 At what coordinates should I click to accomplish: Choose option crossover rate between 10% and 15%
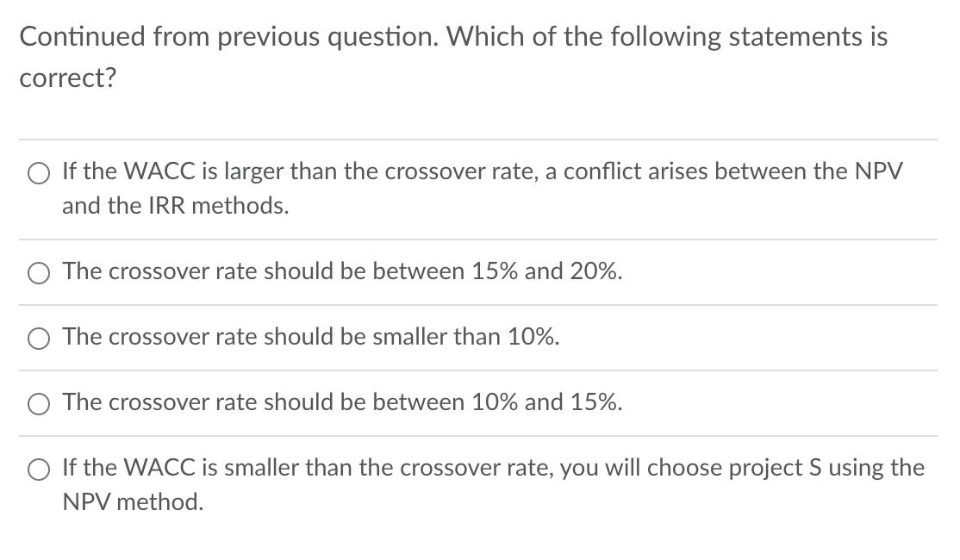38,403
